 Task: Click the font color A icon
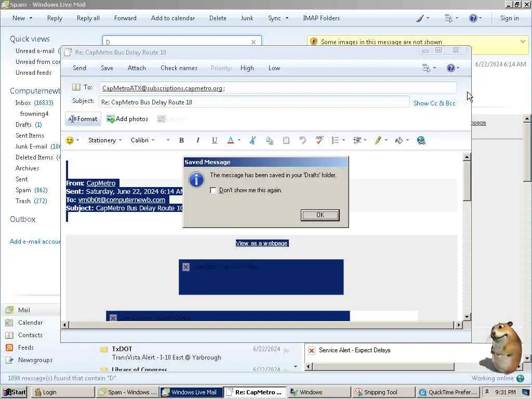tap(231, 140)
